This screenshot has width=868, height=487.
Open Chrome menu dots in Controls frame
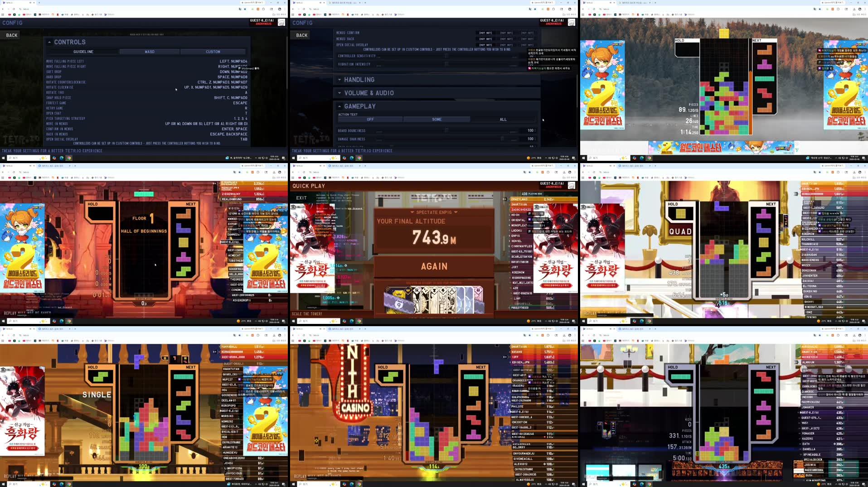(x=286, y=9)
